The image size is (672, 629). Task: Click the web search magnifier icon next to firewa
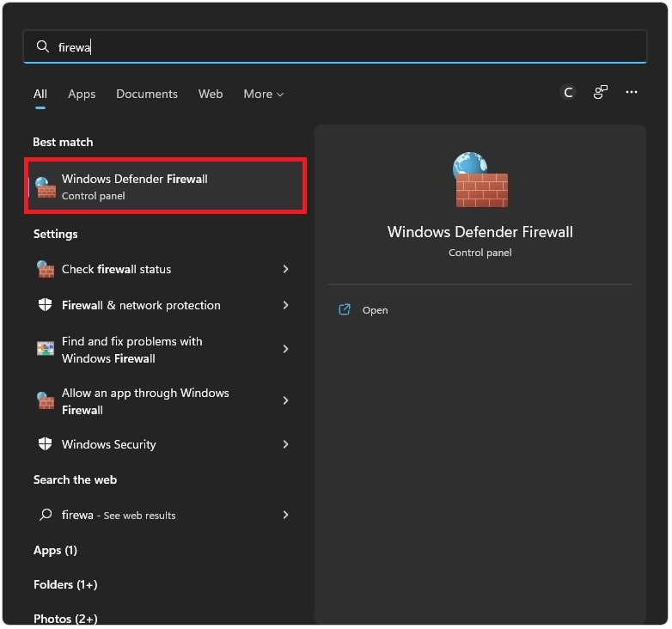pyautogui.click(x=46, y=515)
